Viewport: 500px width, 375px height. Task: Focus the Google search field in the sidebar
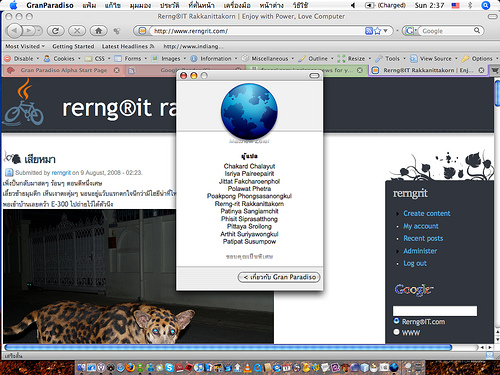tap(435, 311)
